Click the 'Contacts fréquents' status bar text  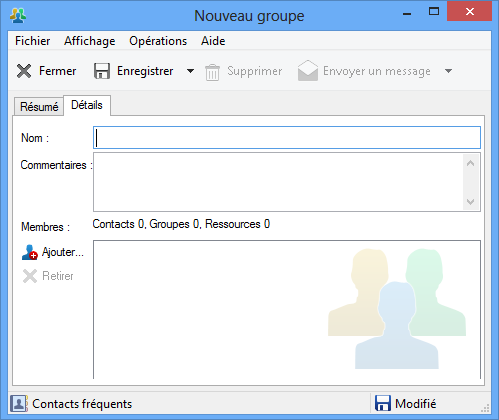[82, 404]
